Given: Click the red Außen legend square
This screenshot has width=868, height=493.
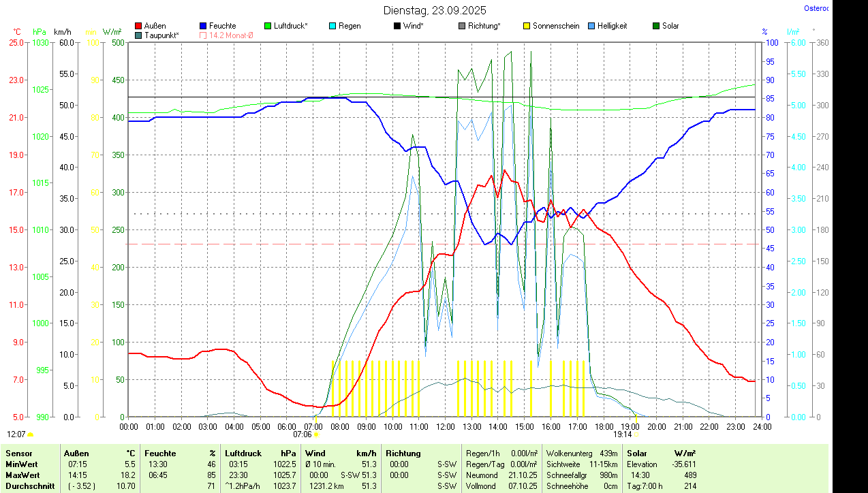Looking at the screenshot, I should [x=138, y=26].
